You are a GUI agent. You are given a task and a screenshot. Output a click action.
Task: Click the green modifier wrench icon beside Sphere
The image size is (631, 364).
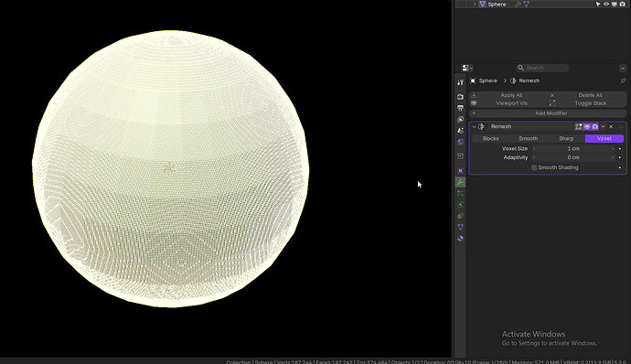click(x=519, y=4)
